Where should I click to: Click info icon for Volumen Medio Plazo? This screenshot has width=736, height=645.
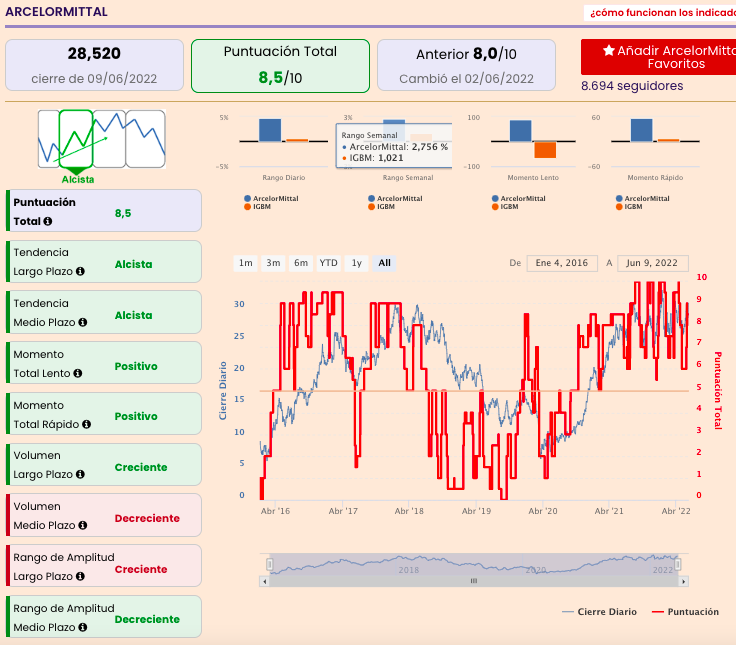(x=83, y=525)
